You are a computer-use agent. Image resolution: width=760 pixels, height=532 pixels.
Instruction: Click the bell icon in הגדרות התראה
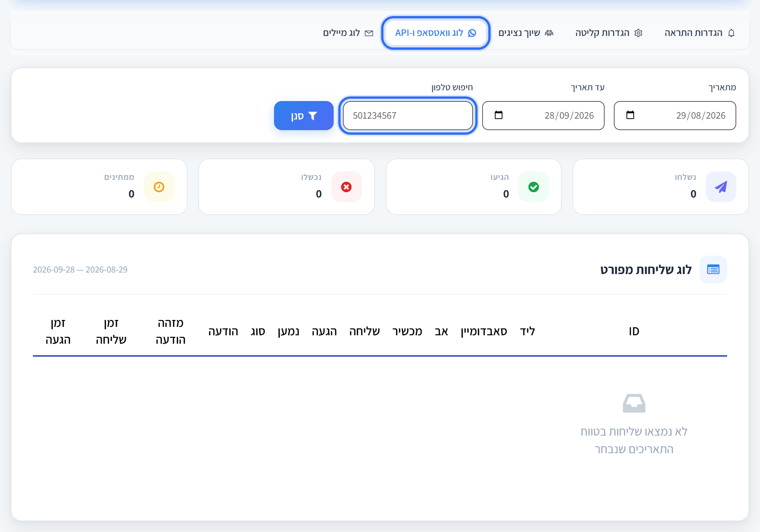(731, 33)
